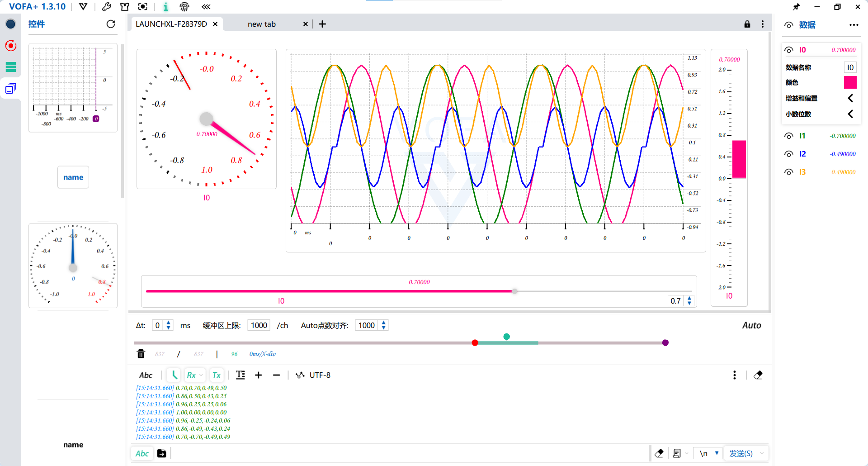This screenshot has width=868, height=466.
Task: Click the record button in left sidebar
Action: pos(10,46)
